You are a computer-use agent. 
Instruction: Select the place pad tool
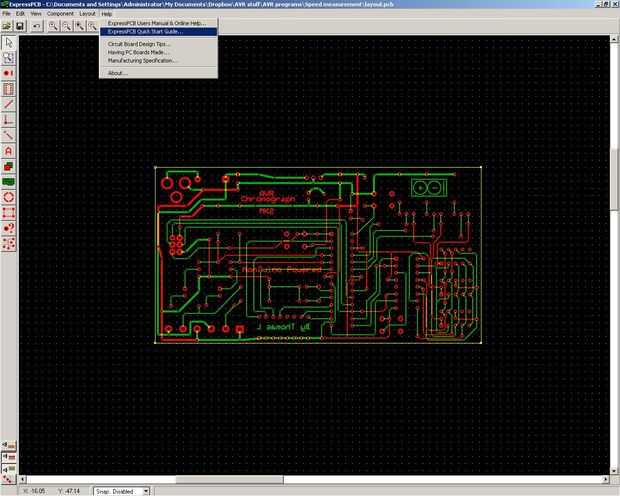pos(9,73)
